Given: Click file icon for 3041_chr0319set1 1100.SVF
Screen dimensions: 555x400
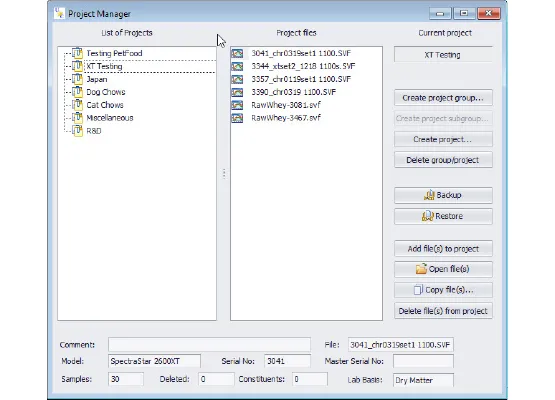Looking at the screenshot, I should click(237, 53).
